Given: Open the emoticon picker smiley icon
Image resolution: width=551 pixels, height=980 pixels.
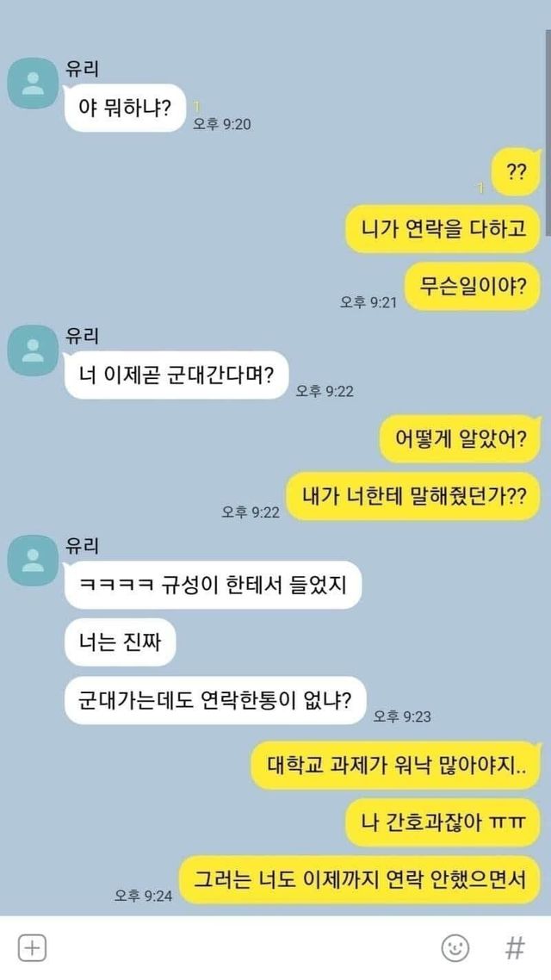Looking at the screenshot, I should click(x=455, y=948).
